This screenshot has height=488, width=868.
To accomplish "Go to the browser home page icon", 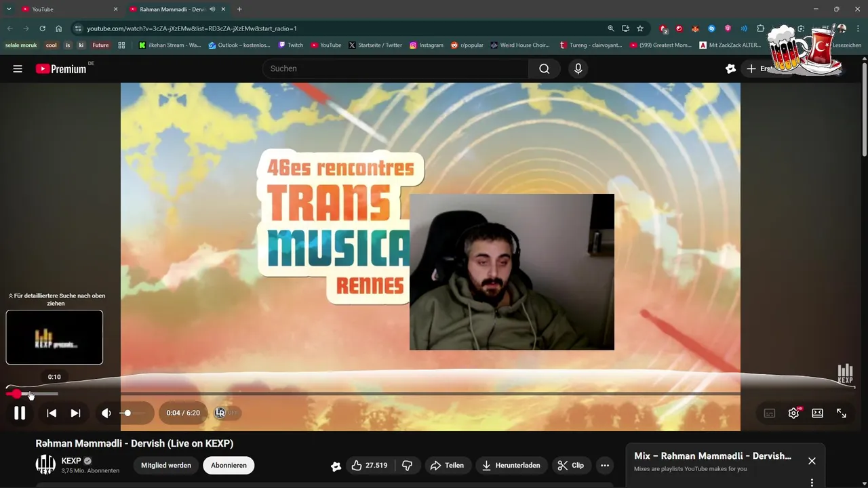I will coord(59,28).
